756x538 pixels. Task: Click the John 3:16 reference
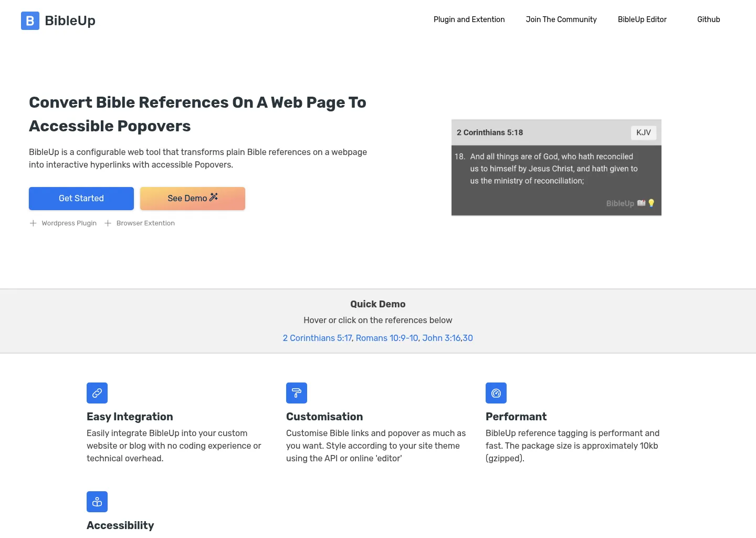pos(441,338)
